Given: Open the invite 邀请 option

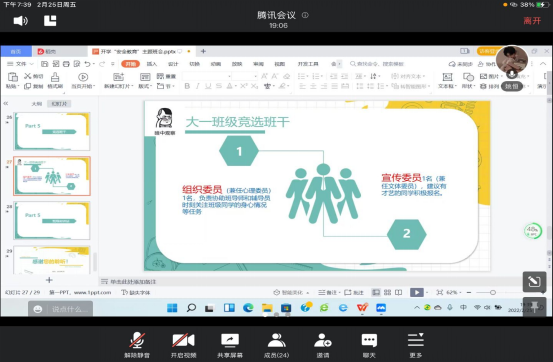Looking at the screenshot, I should (x=323, y=345).
